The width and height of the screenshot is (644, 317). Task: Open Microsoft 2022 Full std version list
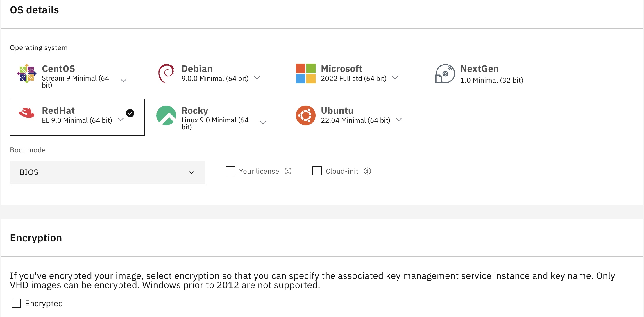[395, 78]
